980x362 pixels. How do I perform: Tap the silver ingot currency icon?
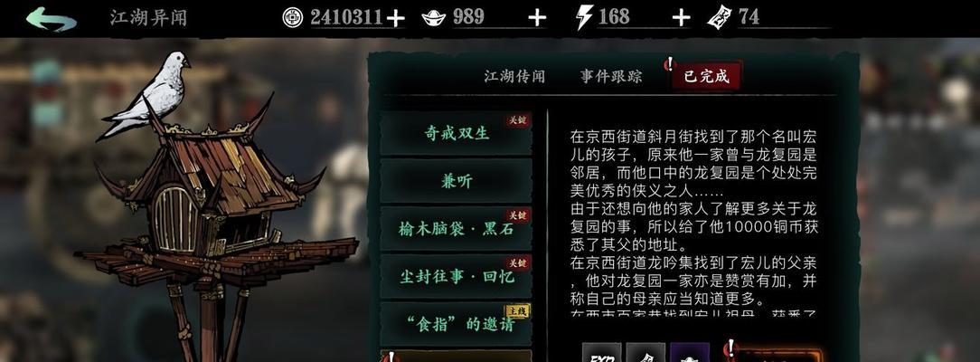click(x=434, y=17)
